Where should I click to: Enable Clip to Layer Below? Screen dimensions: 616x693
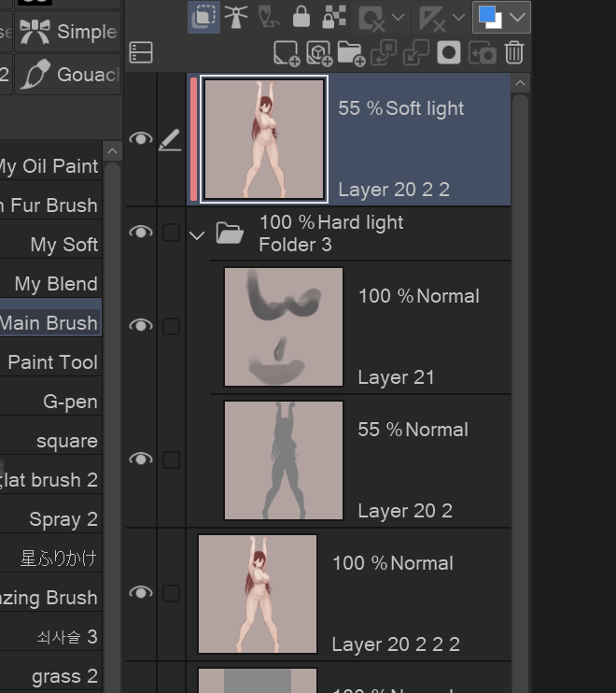[x=203, y=17]
